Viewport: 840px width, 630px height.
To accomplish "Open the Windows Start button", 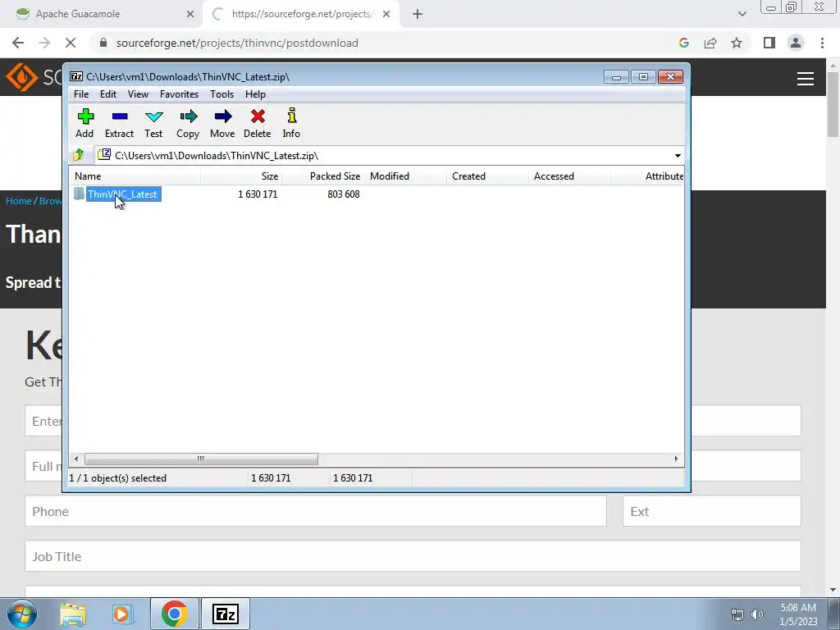I will pos(21,614).
